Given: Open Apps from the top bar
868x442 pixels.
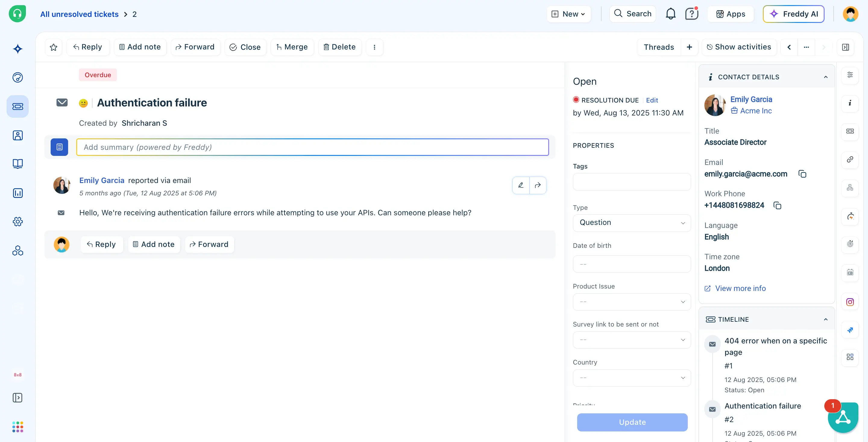Looking at the screenshot, I should point(731,14).
